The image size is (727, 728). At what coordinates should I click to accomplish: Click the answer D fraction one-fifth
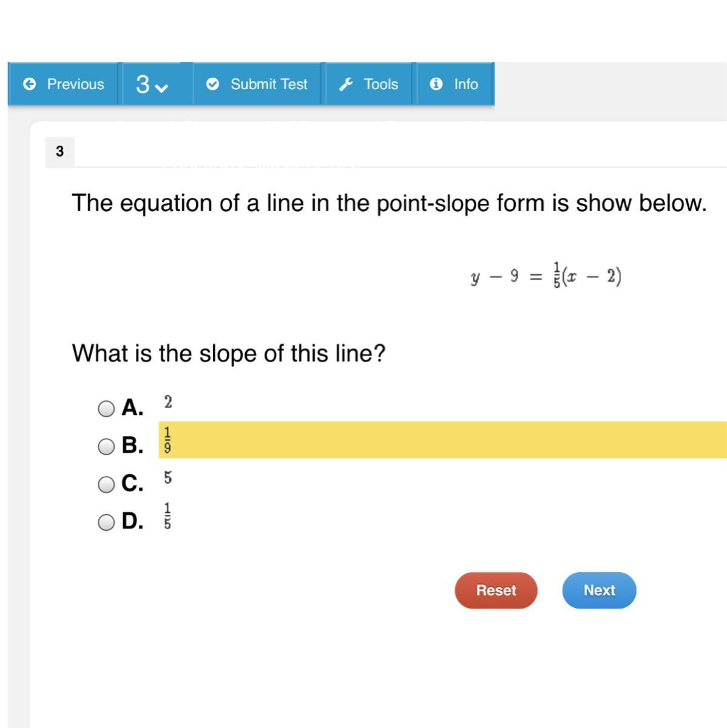click(167, 516)
